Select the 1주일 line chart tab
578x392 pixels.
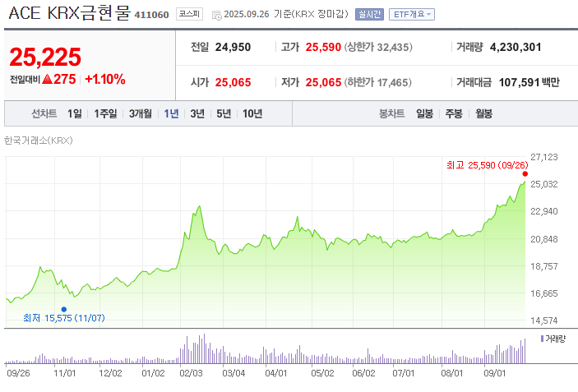coord(105,113)
